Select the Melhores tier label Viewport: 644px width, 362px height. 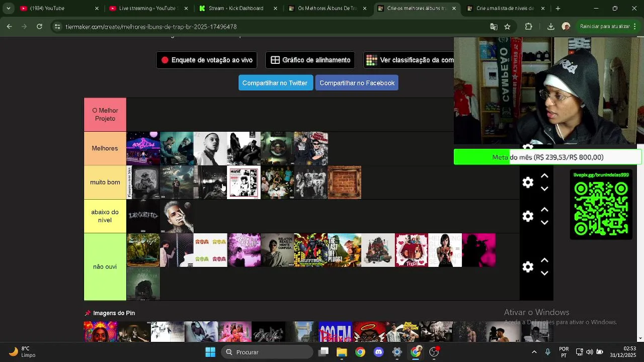click(x=105, y=148)
